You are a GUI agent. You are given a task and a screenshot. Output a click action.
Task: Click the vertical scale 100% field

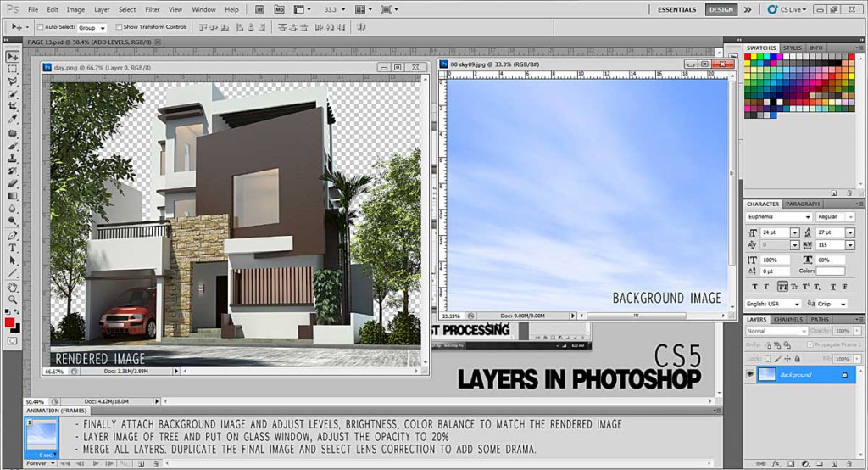(x=775, y=260)
